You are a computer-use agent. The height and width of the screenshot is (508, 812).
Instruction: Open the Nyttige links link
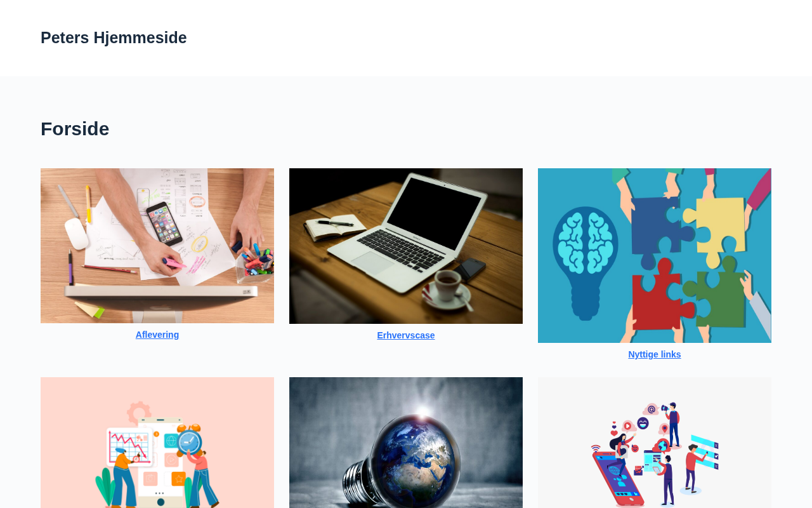(655, 354)
